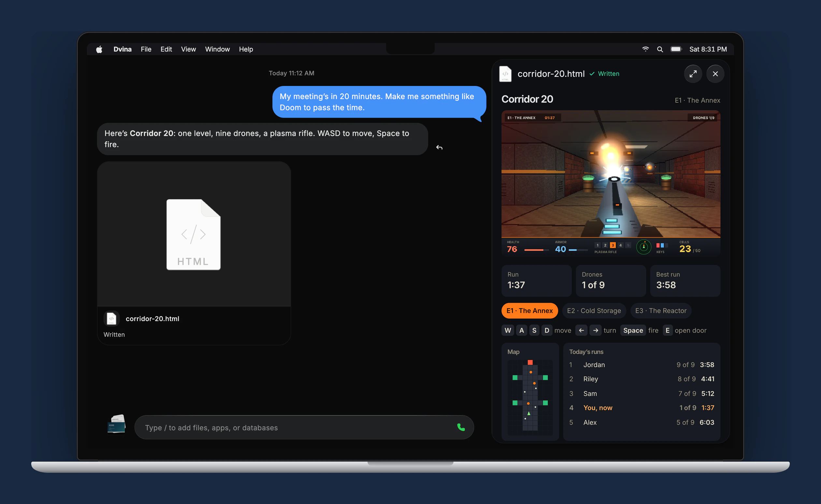Open the File menu
The image size is (821, 504).
(x=146, y=49)
